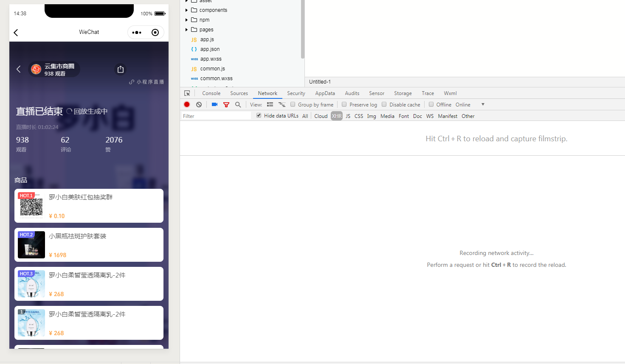Filter requests by XHR type
This screenshot has width=625, height=364.
click(337, 116)
